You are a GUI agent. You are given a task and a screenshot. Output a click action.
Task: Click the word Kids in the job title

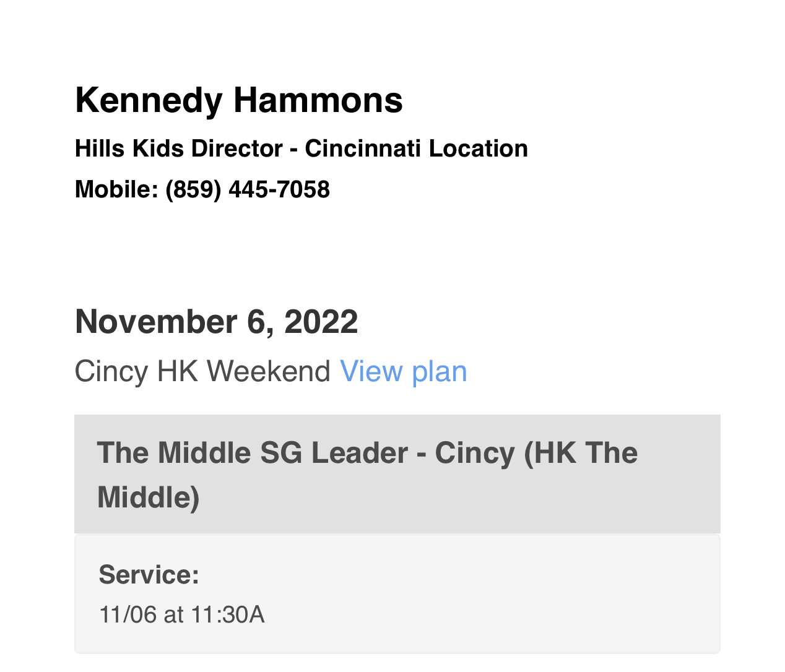158,149
